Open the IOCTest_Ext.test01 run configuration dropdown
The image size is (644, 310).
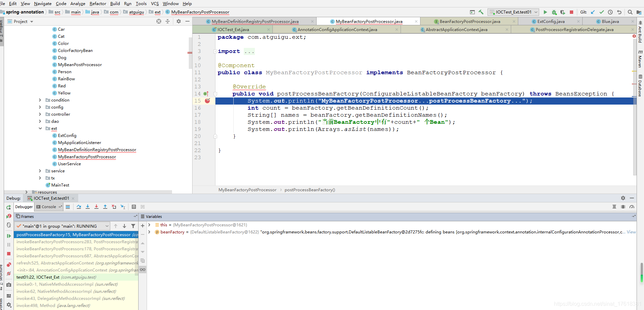(x=513, y=12)
